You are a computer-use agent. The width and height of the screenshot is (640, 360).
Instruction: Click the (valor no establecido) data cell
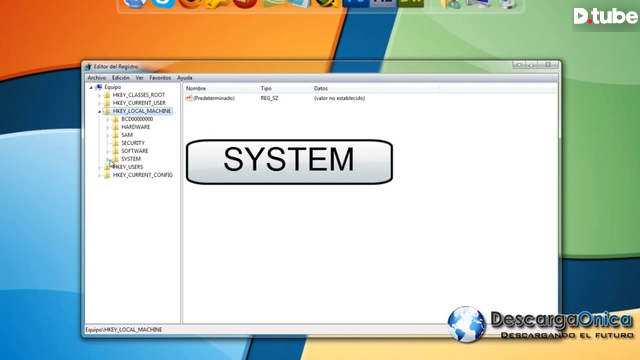[x=339, y=98]
